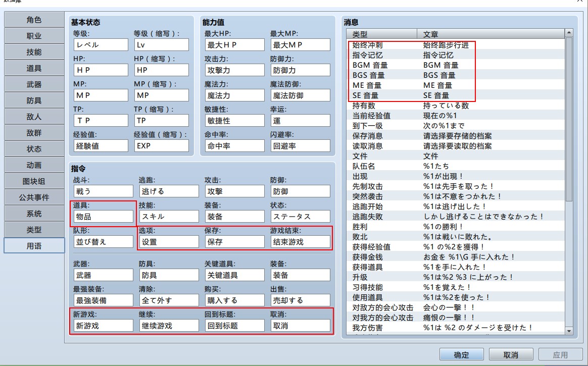Viewport: 588px width, 366px height.
Task: Edit the 闪避率 field containing 回避率
Action: pyautogui.click(x=301, y=146)
